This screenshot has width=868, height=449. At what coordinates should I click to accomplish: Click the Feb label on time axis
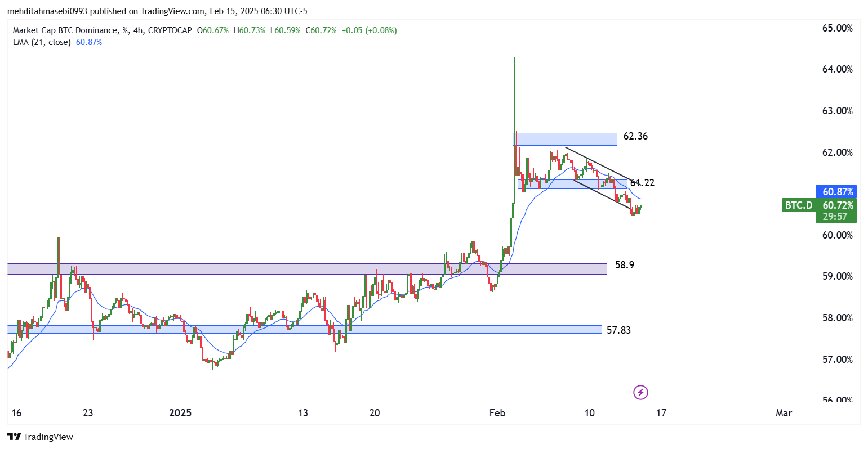497,413
